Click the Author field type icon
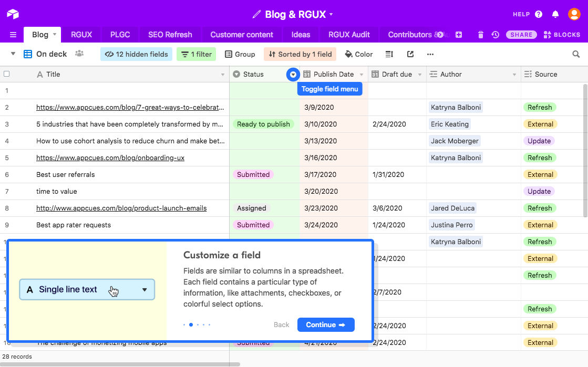 pos(434,74)
